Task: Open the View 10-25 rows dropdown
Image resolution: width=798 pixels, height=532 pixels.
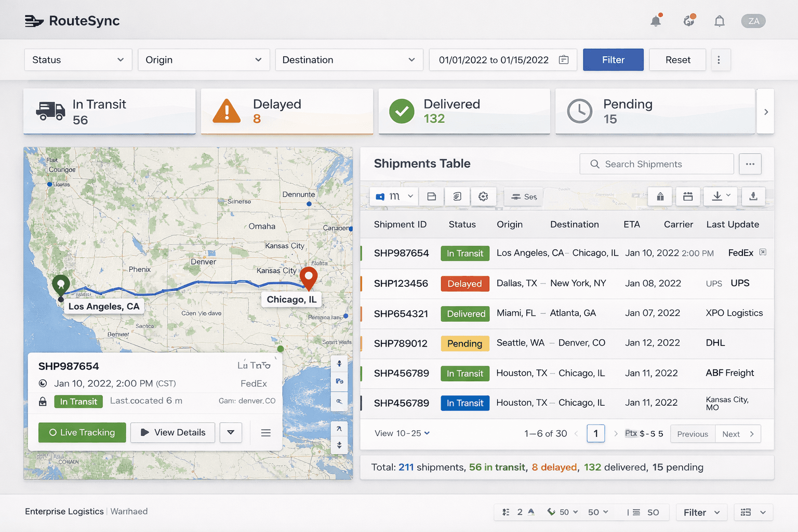Action: pyautogui.click(x=402, y=433)
